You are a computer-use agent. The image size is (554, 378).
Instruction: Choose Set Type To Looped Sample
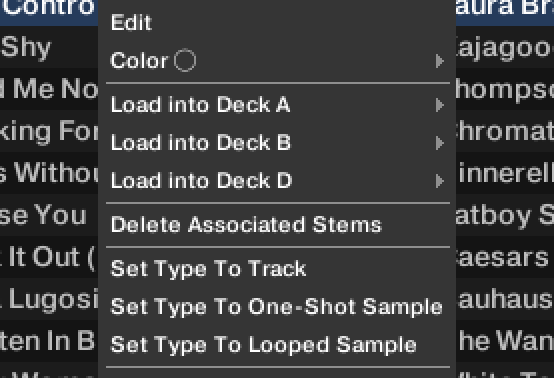coord(277,345)
